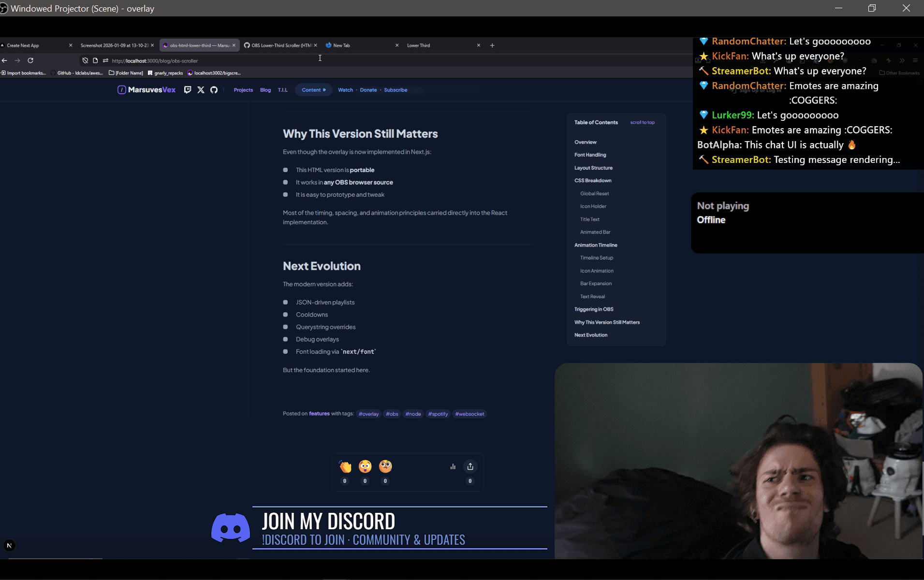Click the browser reload icon
Image resolution: width=924 pixels, height=580 pixels.
(x=30, y=60)
